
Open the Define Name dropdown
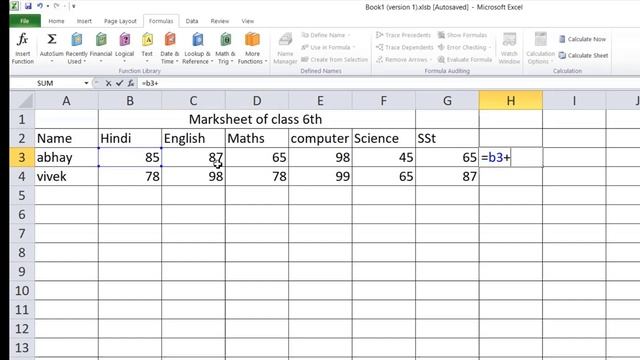[326, 35]
